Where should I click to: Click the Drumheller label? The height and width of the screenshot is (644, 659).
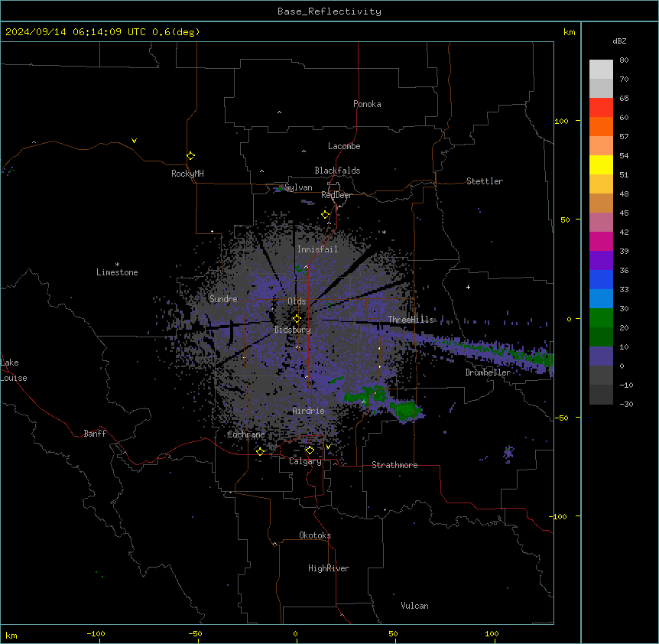click(x=488, y=372)
